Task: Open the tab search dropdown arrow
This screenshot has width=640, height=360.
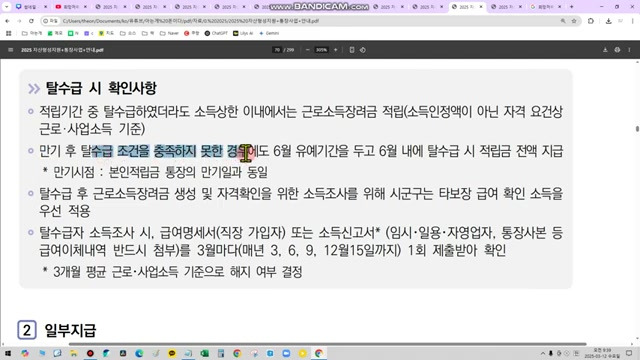Action: (x=7, y=7)
